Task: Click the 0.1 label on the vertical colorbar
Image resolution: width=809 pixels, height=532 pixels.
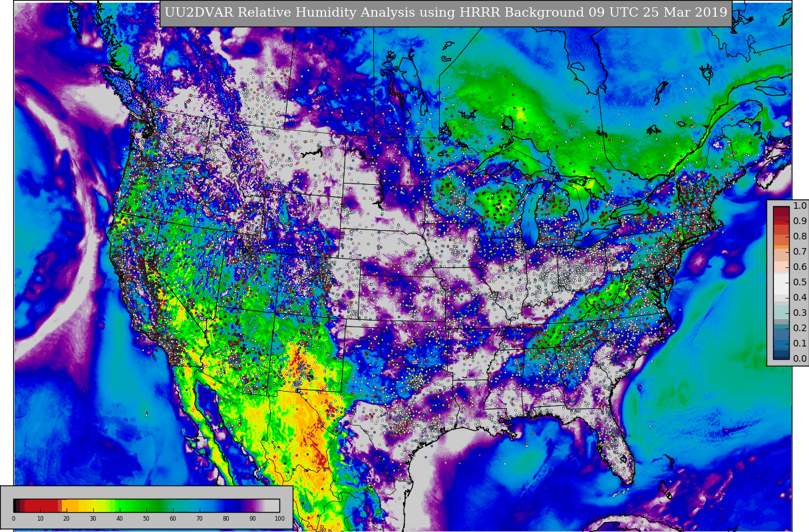Action: click(800, 344)
